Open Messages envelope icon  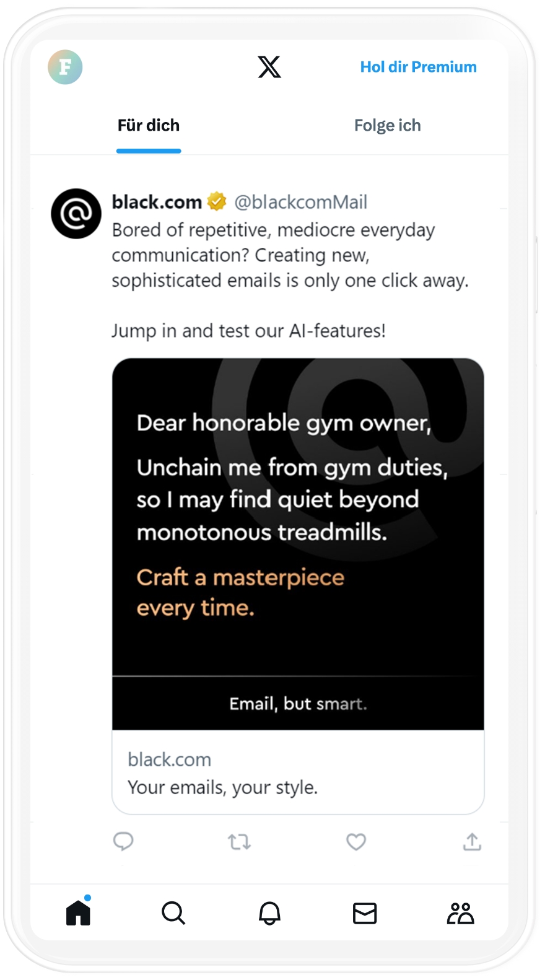pos(365,913)
